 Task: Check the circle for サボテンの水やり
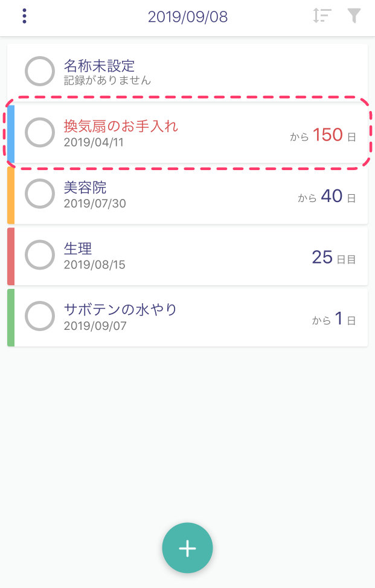(40, 316)
